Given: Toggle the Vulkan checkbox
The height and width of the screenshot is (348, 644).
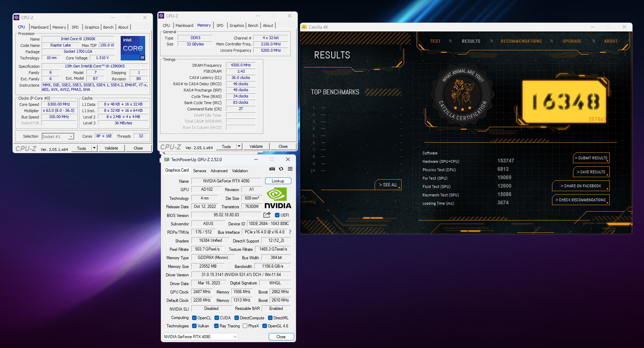Looking at the screenshot, I should (194, 326).
